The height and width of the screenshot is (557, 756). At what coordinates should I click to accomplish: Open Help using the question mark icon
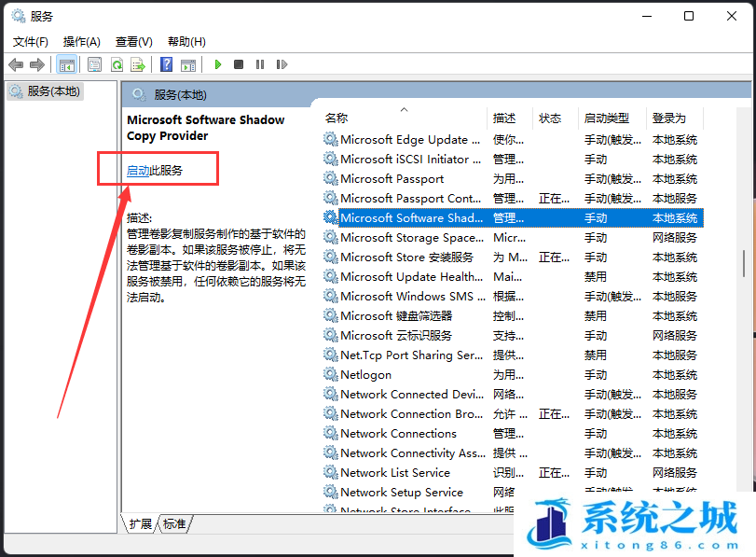coord(166,64)
